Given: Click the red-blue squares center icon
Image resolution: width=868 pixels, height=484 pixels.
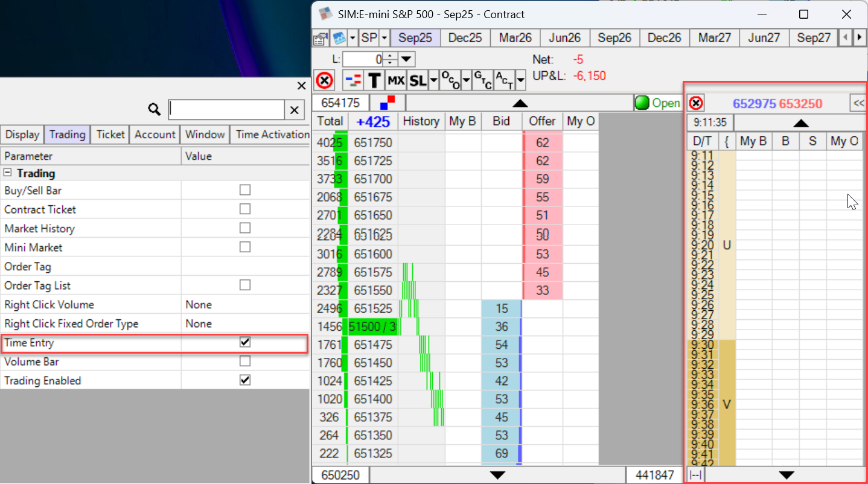Looking at the screenshot, I should (388, 103).
